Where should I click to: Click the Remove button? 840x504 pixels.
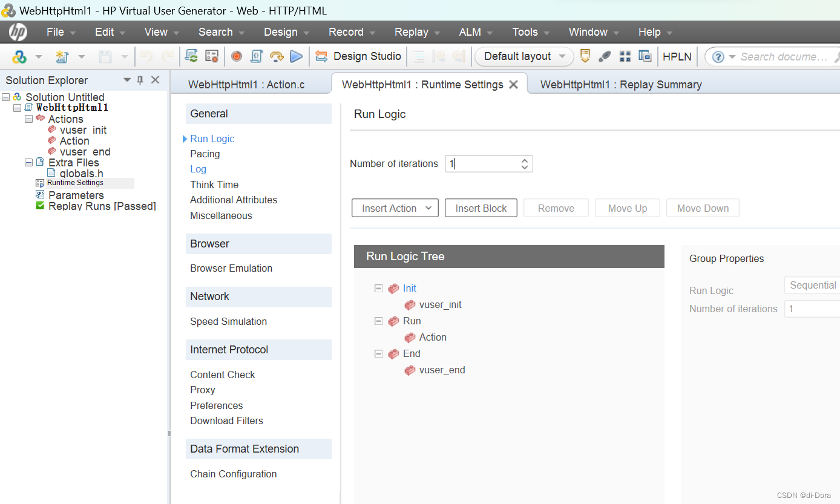click(x=556, y=208)
